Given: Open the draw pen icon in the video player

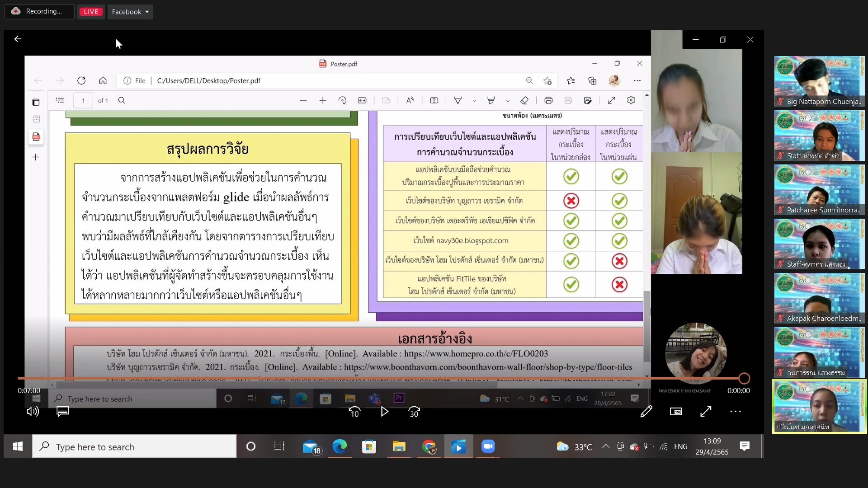Looking at the screenshot, I should (x=646, y=411).
